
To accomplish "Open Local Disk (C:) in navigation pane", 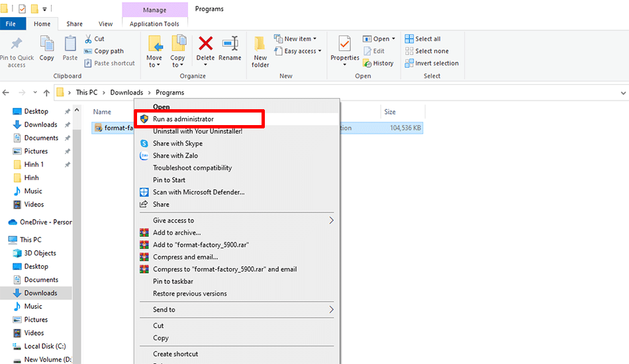I will [44, 346].
